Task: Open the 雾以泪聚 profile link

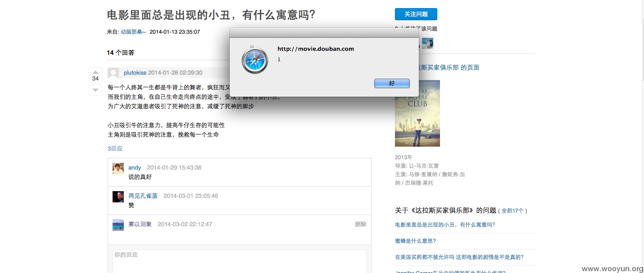Action: pos(140,224)
